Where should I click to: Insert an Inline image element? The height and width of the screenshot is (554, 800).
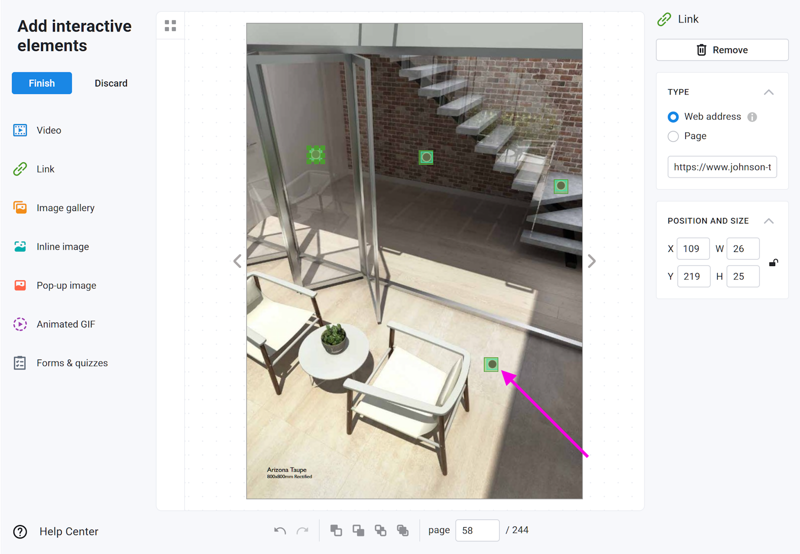click(x=51, y=246)
